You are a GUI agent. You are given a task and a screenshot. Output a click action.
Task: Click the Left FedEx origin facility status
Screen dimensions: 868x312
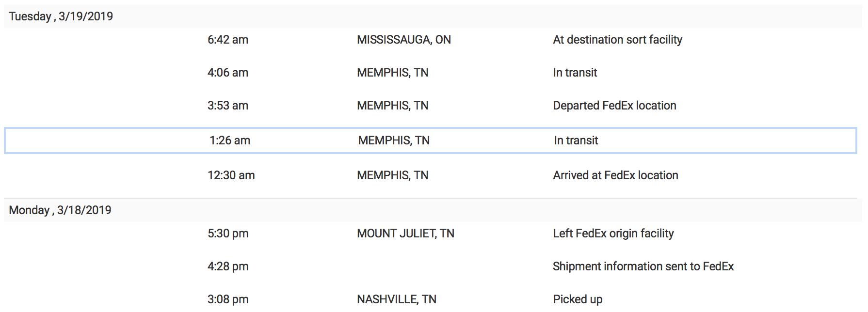[x=613, y=234]
